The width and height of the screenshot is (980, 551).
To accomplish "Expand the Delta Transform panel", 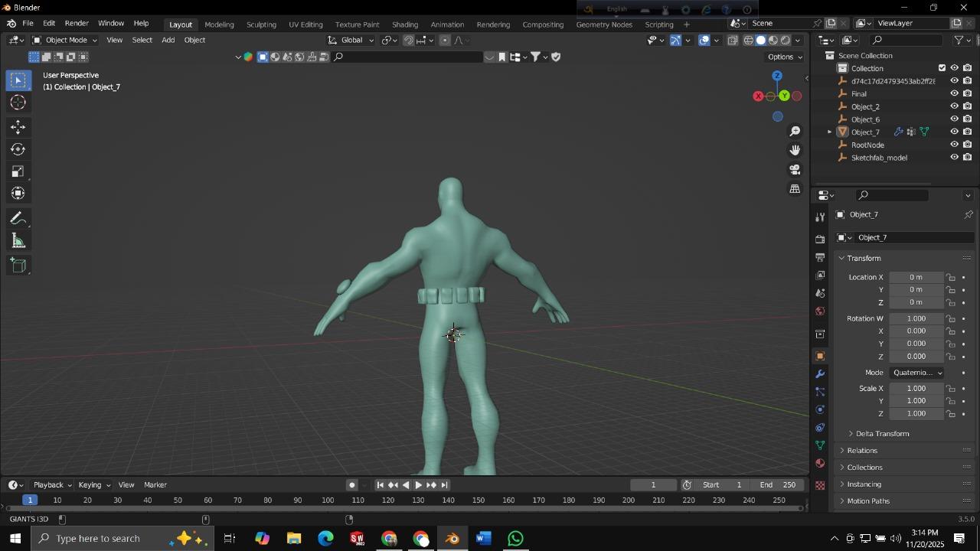I will 881,434.
